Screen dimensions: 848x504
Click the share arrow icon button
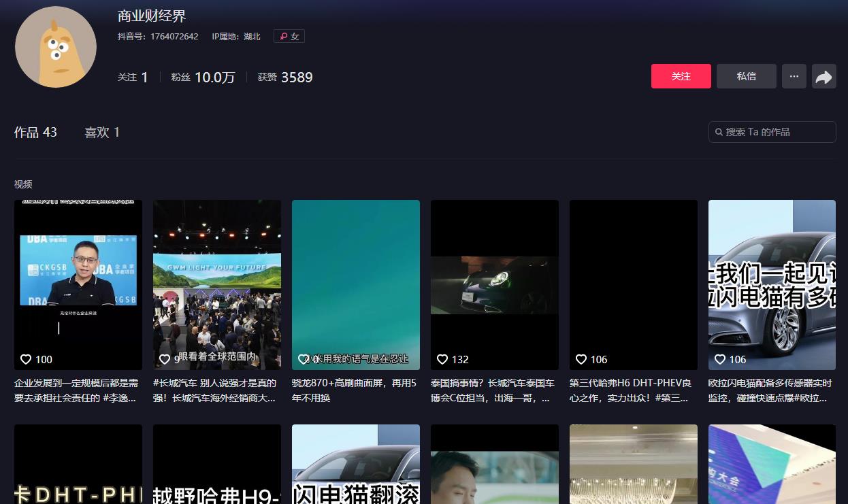(824, 77)
